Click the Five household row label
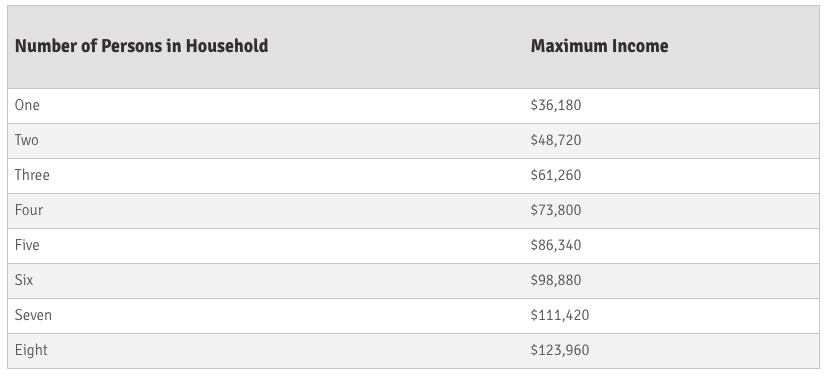827x376 pixels. pos(27,245)
